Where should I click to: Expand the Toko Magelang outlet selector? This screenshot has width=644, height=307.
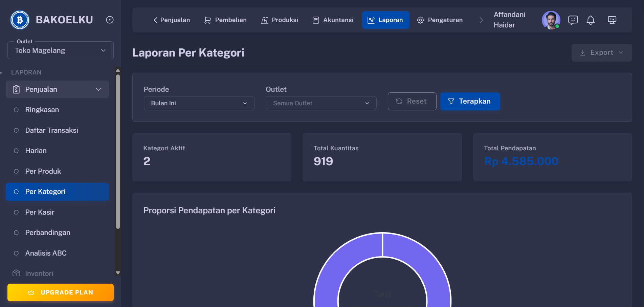coord(60,50)
